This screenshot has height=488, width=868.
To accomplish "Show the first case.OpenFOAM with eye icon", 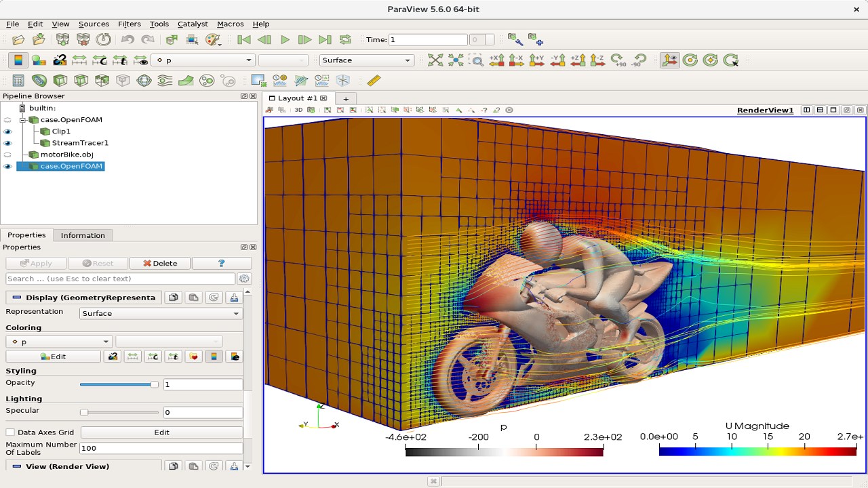I will pyautogui.click(x=8, y=120).
